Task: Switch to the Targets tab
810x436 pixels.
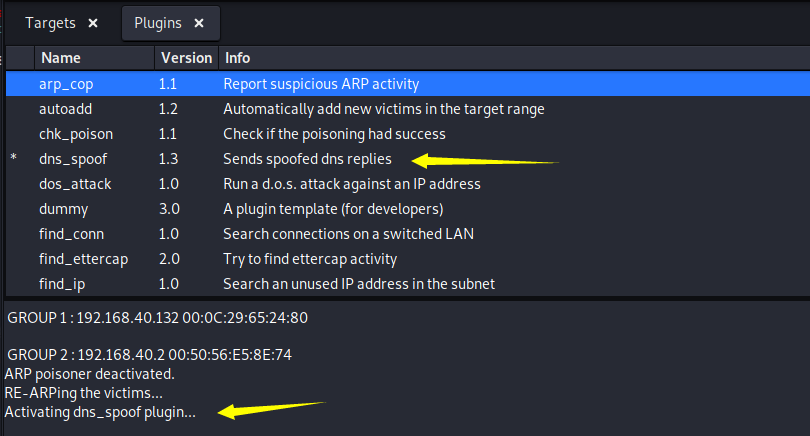Action: click(x=51, y=23)
